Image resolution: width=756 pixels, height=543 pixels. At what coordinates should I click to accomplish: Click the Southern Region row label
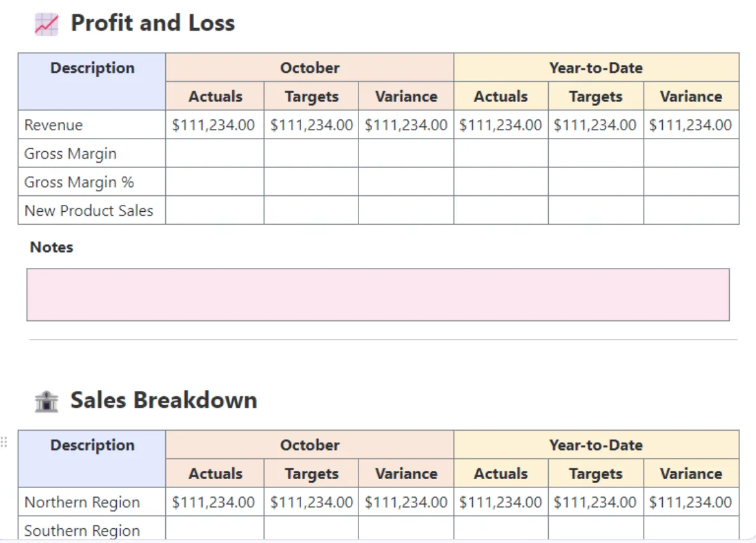(x=82, y=531)
